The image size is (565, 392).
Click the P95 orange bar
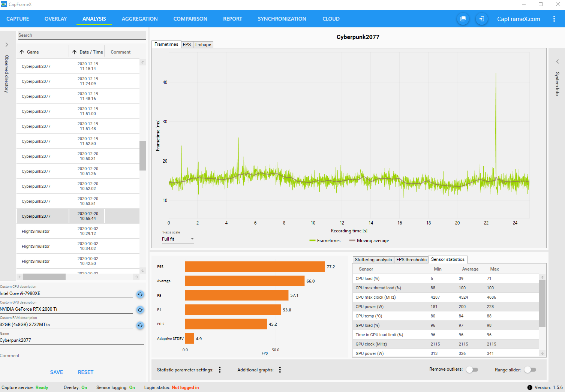(255, 266)
